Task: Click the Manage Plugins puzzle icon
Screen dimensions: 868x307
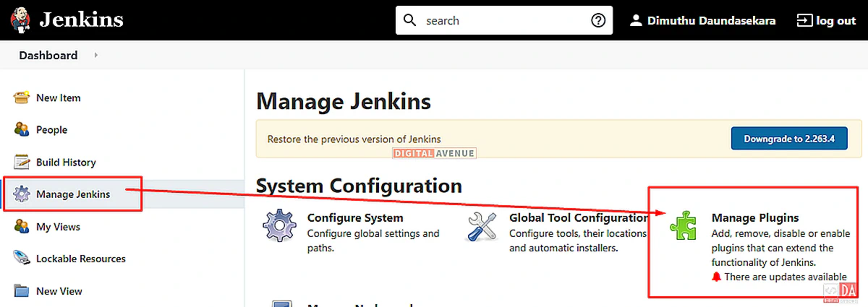Action: click(x=684, y=225)
